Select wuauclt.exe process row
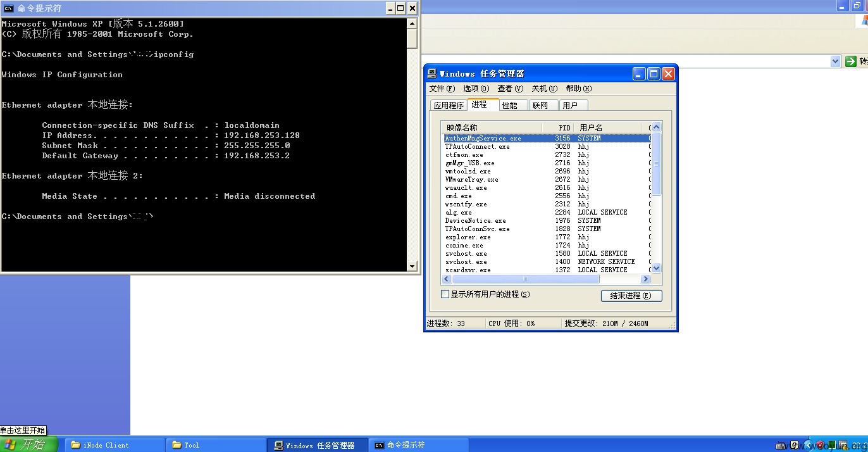 tap(547, 187)
